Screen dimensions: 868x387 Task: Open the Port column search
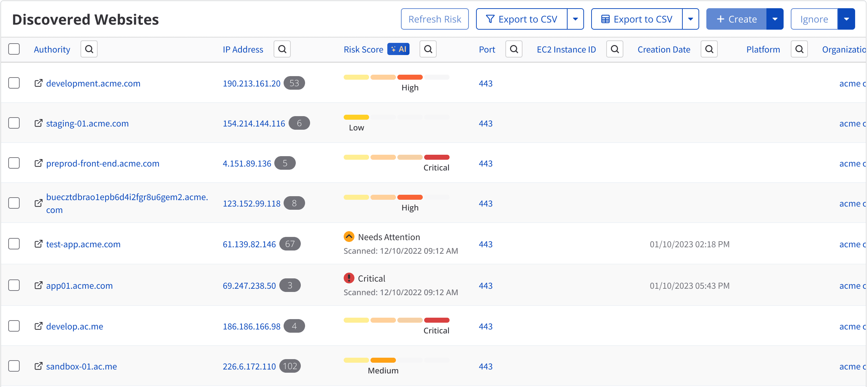pos(514,49)
